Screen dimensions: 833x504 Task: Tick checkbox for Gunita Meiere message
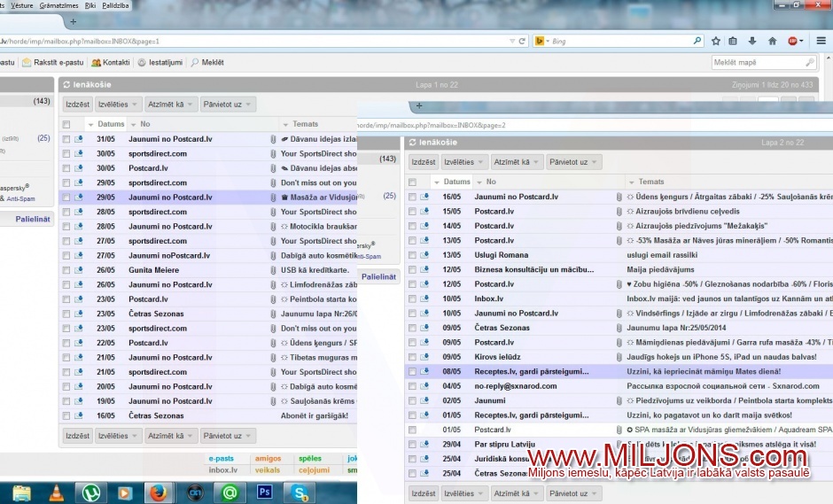[x=66, y=270]
